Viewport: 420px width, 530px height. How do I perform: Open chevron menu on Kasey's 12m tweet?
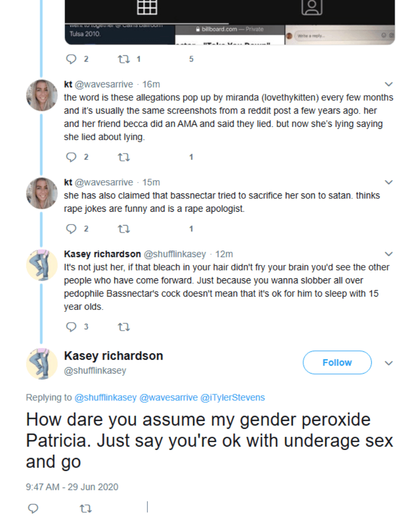[388, 254]
